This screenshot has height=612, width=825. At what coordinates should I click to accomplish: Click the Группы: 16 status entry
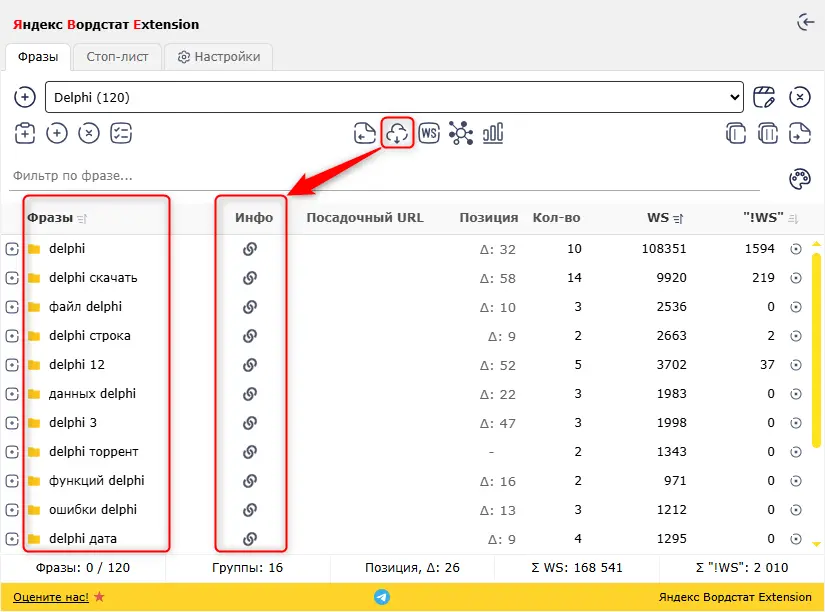click(247, 568)
